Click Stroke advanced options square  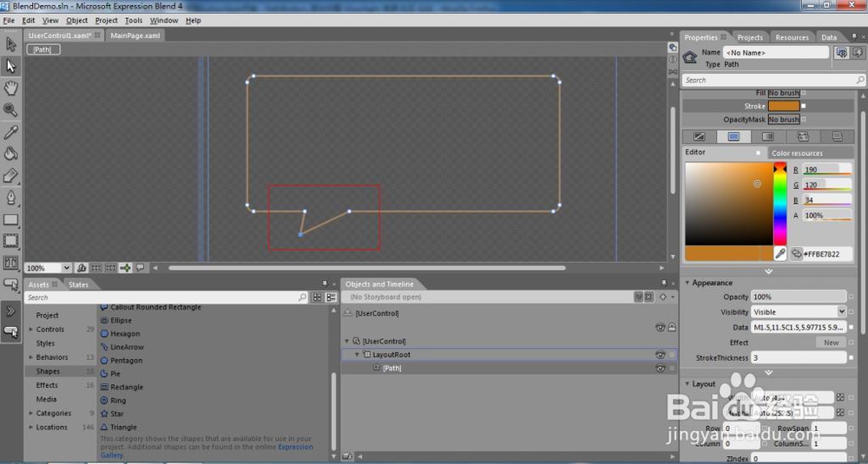pos(804,106)
